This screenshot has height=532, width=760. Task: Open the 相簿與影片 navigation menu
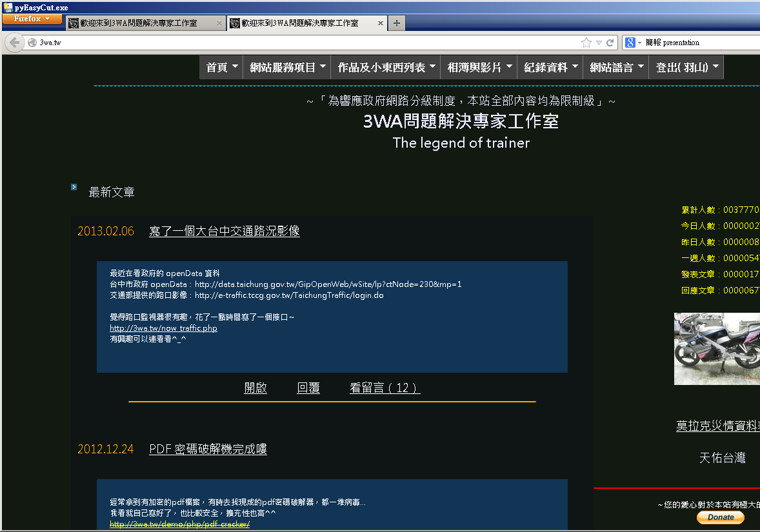[x=480, y=68]
